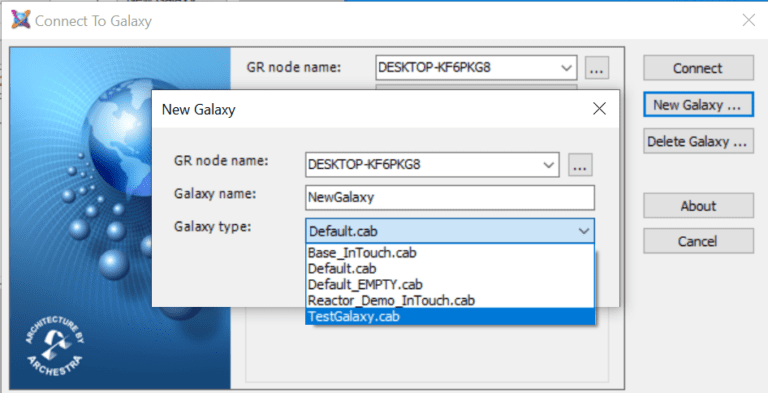
Task: Close the Connect To Galaxy window
Action: [x=748, y=20]
